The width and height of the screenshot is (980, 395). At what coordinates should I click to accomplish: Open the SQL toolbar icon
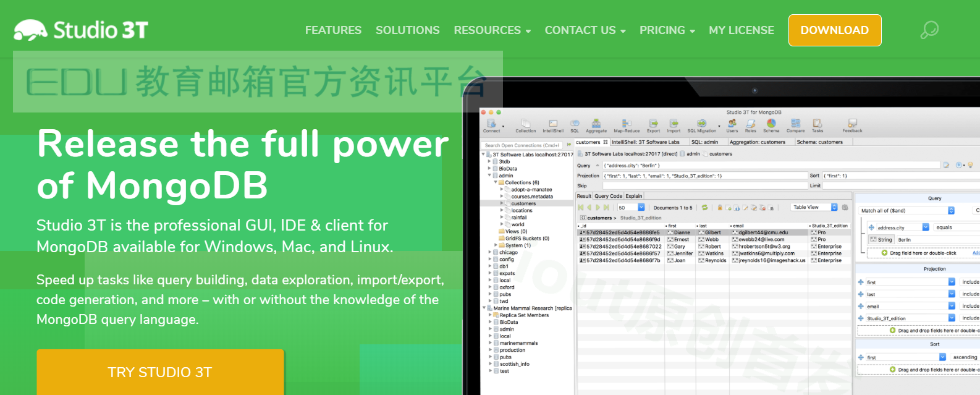[575, 125]
